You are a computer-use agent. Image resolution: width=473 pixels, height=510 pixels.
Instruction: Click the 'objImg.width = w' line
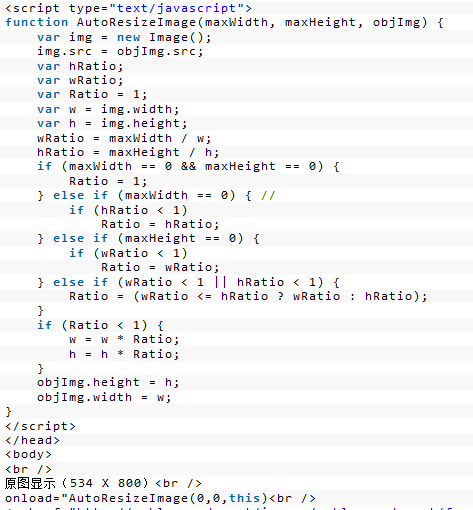(104, 397)
